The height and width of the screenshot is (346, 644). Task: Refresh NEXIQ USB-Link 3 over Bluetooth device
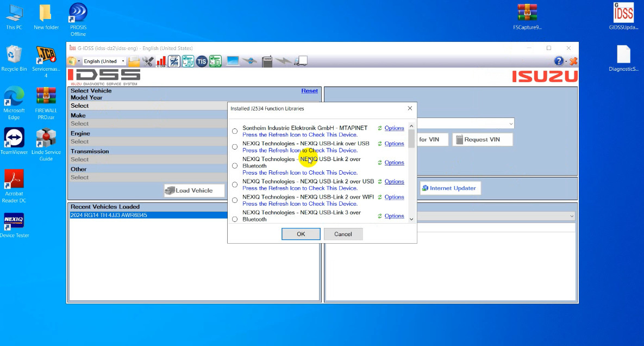380,216
